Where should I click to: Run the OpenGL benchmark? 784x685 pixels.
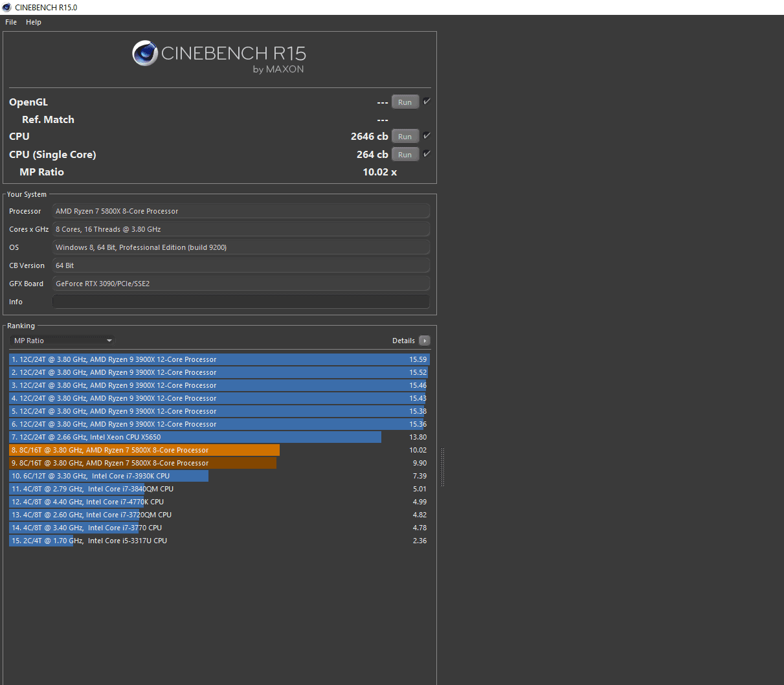[405, 102]
